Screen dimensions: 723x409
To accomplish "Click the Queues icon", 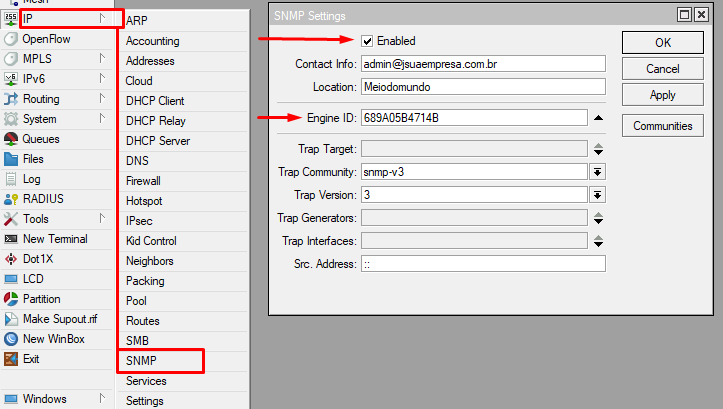I will point(11,139).
